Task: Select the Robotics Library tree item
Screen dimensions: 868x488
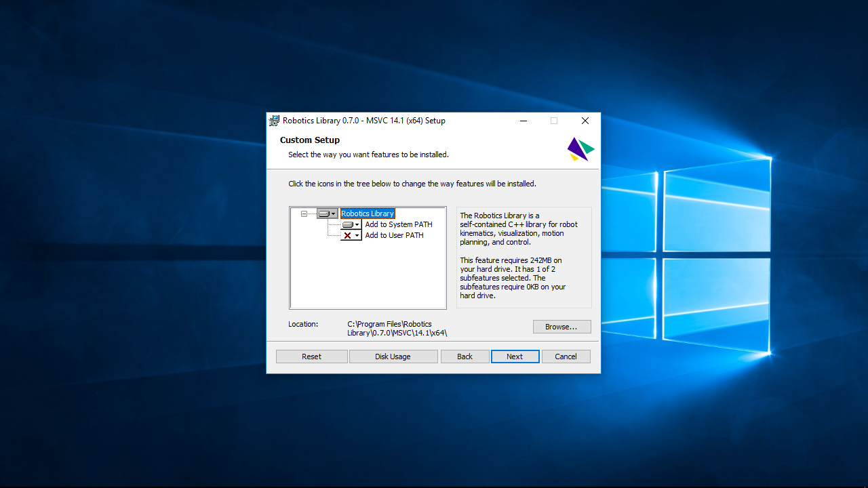Action: tap(368, 213)
